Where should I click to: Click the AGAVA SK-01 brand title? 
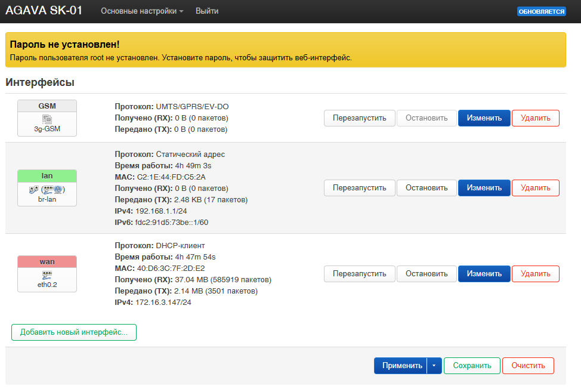(44, 11)
